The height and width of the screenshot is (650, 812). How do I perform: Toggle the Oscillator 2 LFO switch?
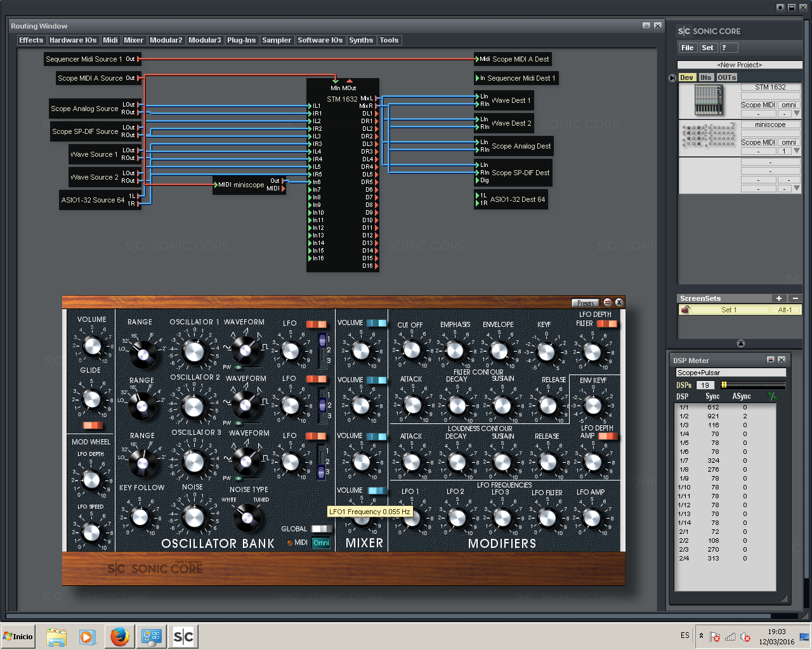pyautogui.click(x=316, y=380)
